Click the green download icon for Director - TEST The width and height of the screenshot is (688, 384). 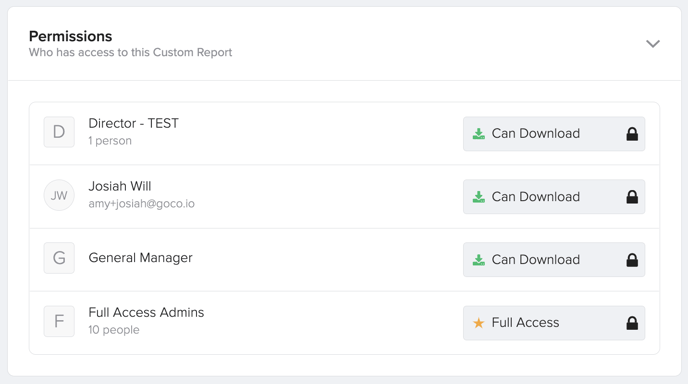point(479,134)
